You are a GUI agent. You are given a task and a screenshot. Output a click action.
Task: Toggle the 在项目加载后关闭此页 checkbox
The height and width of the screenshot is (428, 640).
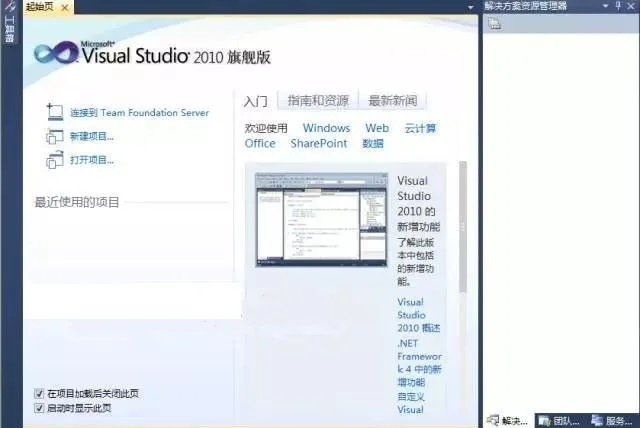coord(39,394)
